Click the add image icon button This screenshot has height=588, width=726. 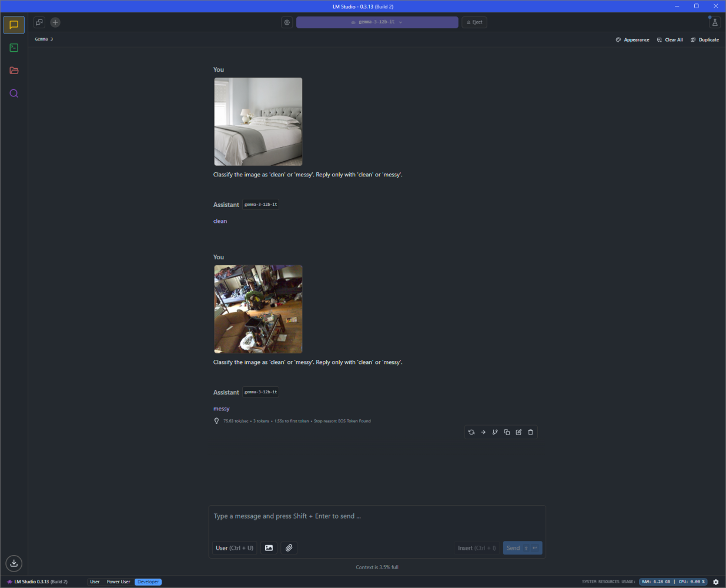pyautogui.click(x=269, y=548)
